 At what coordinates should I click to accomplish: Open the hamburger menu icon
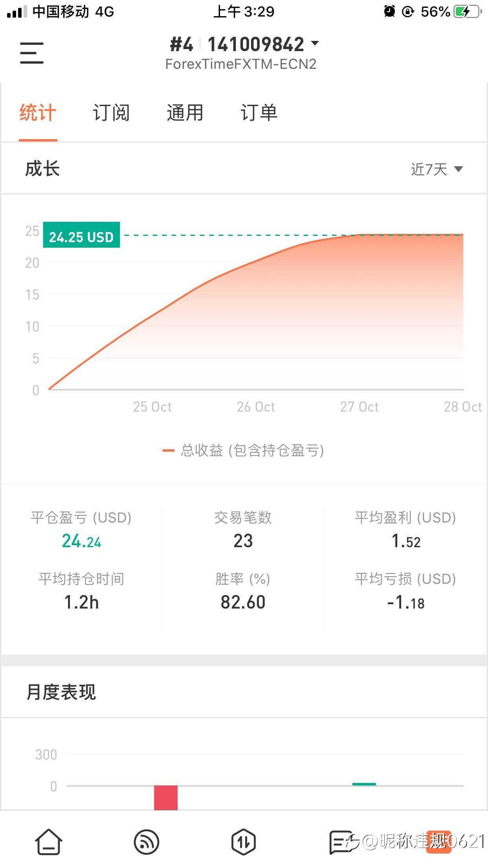click(32, 53)
